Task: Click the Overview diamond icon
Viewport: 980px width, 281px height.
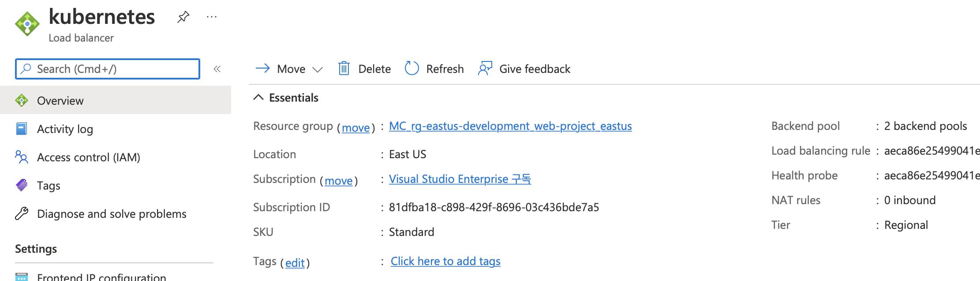Action: click(22, 100)
